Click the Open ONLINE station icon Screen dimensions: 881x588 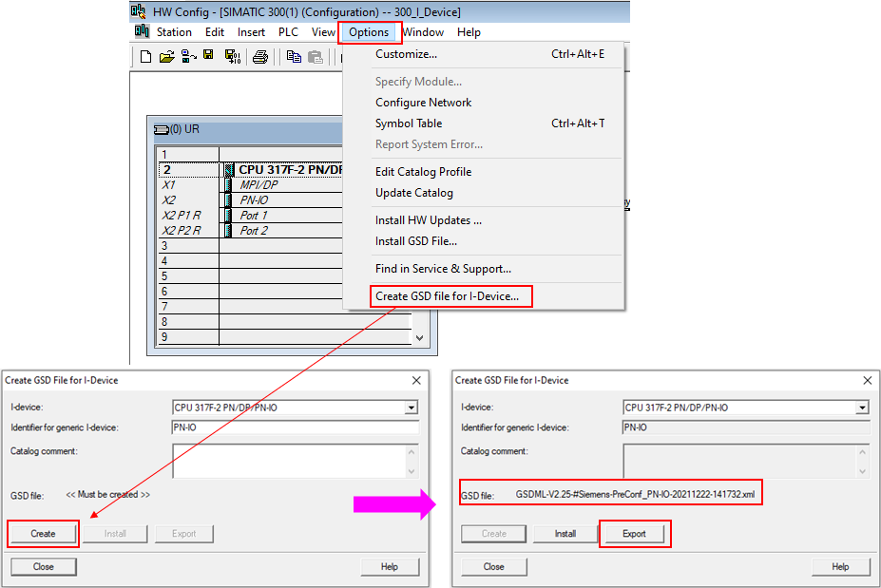point(189,56)
